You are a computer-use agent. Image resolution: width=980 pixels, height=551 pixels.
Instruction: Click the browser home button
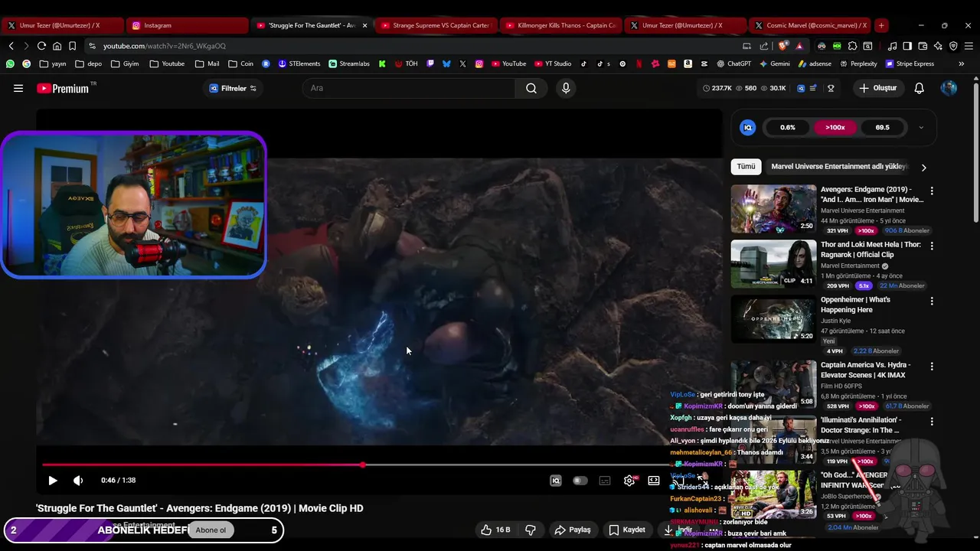tap(57, 46)
